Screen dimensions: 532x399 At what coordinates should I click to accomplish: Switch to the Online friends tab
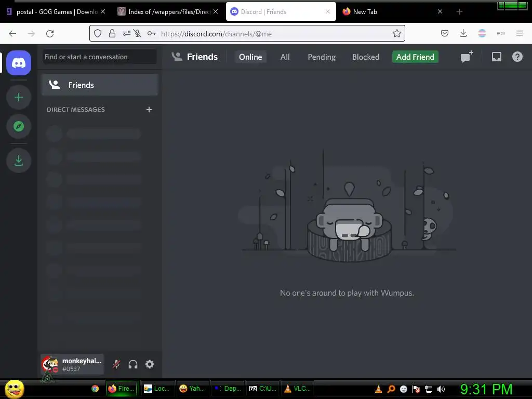(250, 57)
